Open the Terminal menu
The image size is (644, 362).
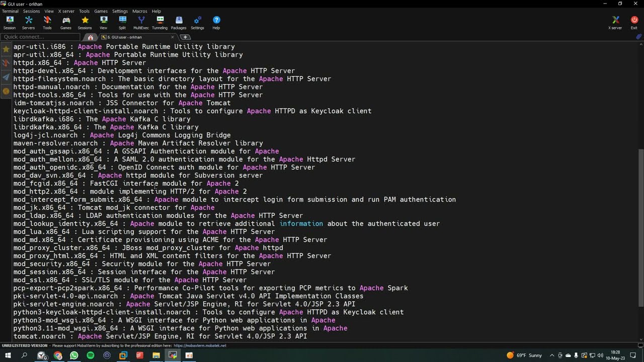(10, 11)
